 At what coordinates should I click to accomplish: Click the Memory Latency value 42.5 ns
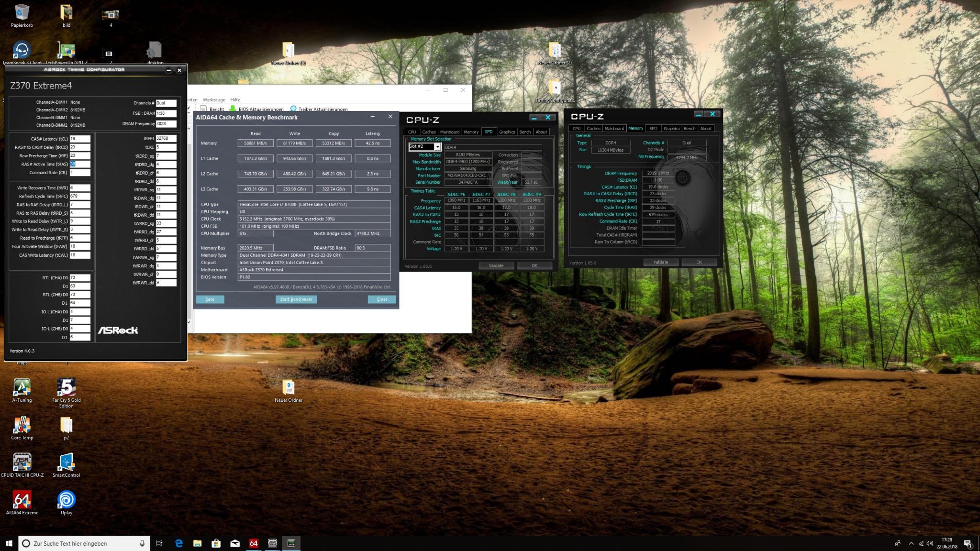click(372, 143)
